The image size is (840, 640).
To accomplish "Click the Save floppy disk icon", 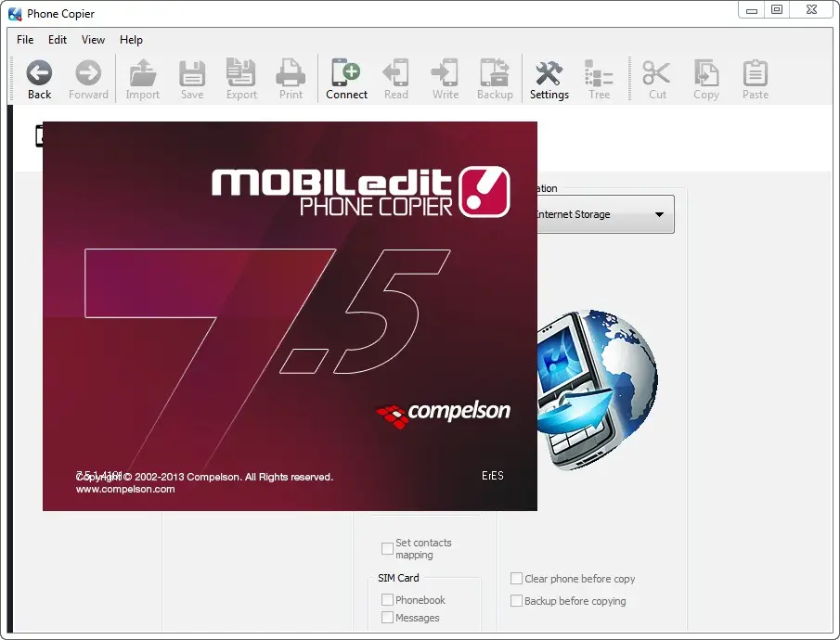I will [x=192, y=73].
